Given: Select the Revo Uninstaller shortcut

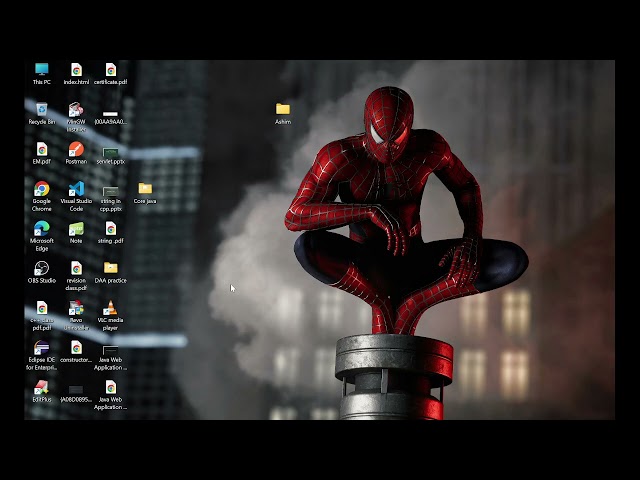Looking at the screenshot, I should (76, 316).
